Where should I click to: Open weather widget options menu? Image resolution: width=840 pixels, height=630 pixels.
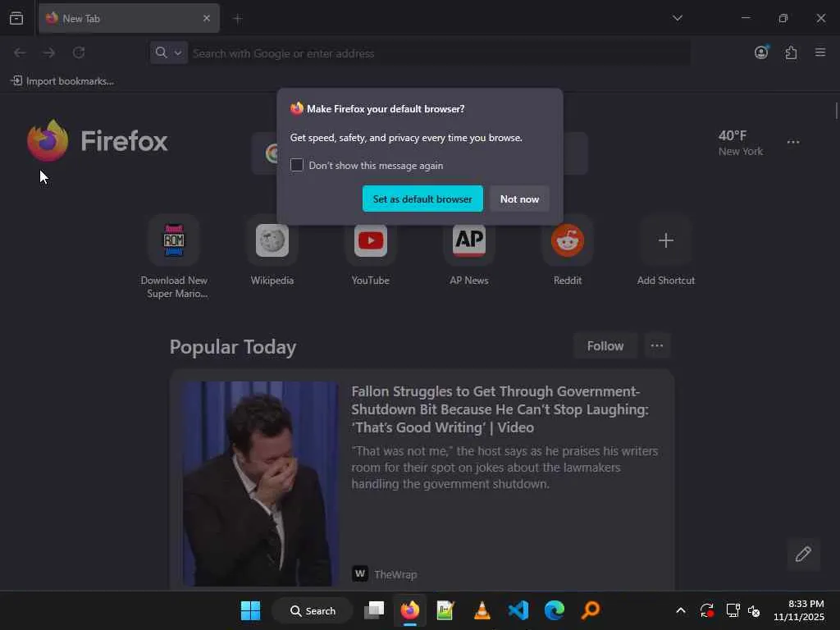(793, 142)
